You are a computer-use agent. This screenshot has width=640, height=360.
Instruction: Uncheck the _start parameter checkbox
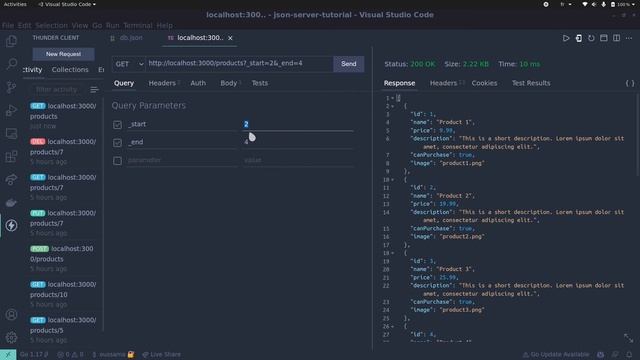coord(117,124)
